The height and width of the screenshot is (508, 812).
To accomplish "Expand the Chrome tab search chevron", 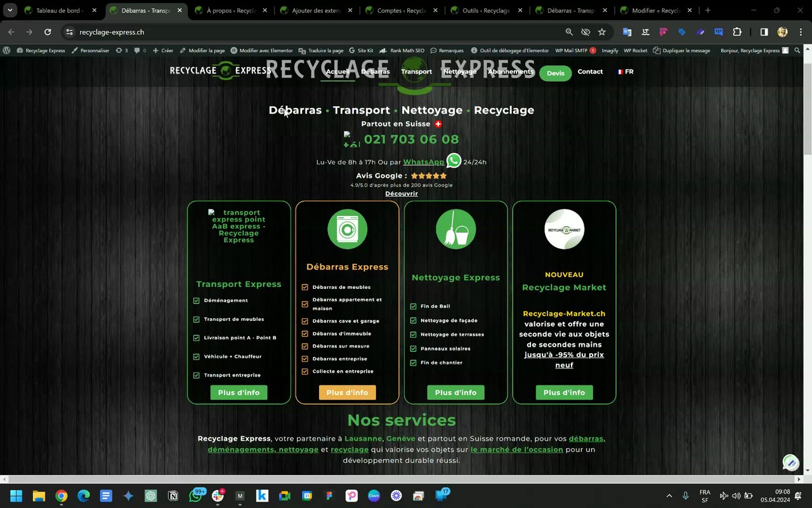I will pyautogui.click(x=10, y=10).
